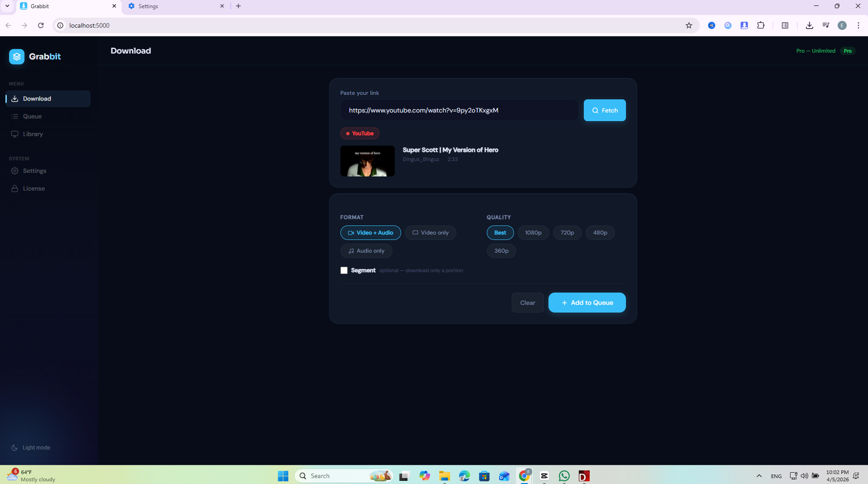Open the Queue page in sidebar

click(48, 116)
